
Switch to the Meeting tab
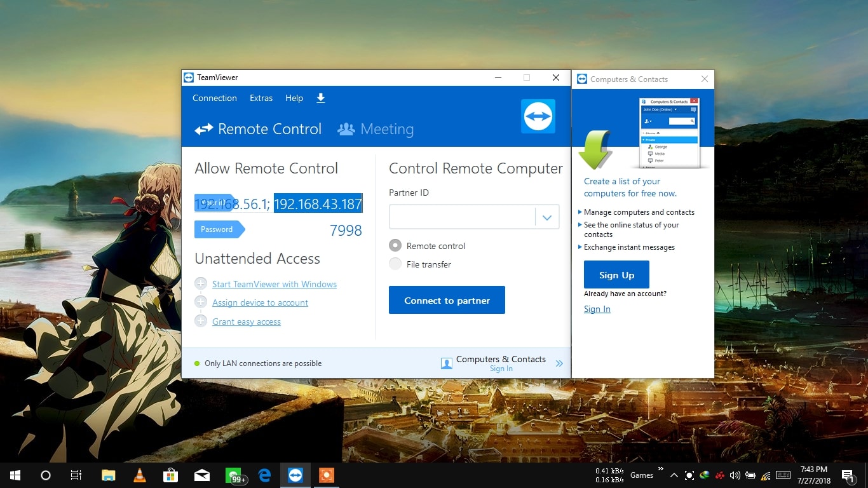376,129
